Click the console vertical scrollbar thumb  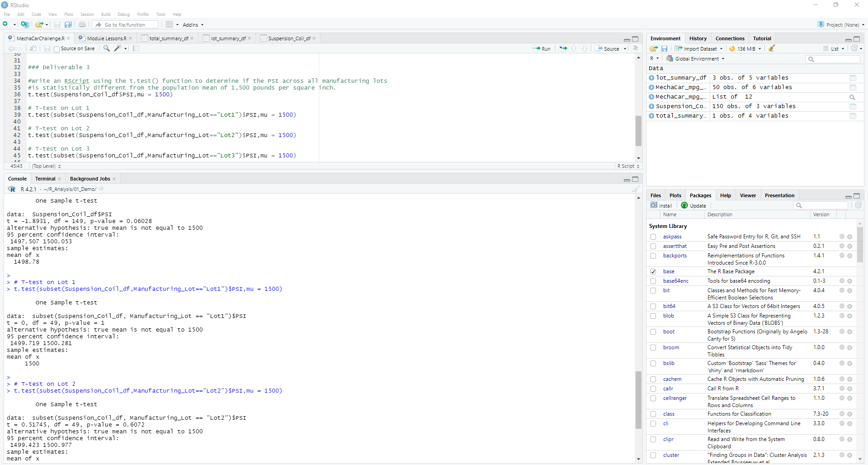(x=638, y=400)
